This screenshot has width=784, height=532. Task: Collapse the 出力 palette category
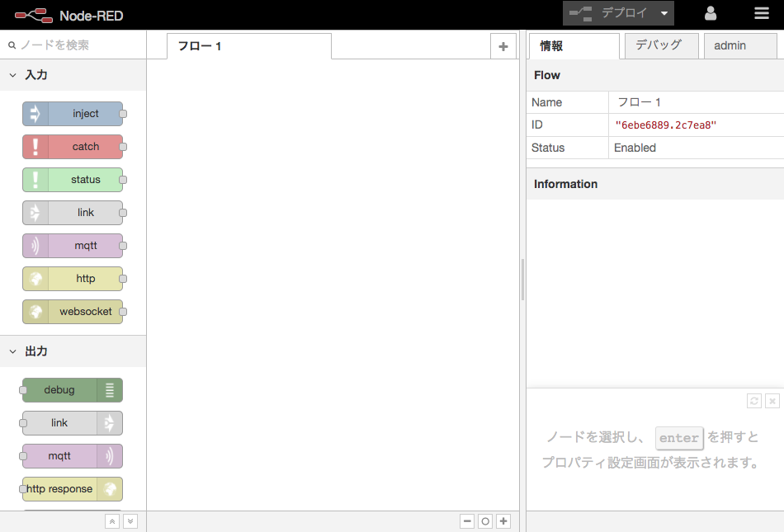pos(73,351)
